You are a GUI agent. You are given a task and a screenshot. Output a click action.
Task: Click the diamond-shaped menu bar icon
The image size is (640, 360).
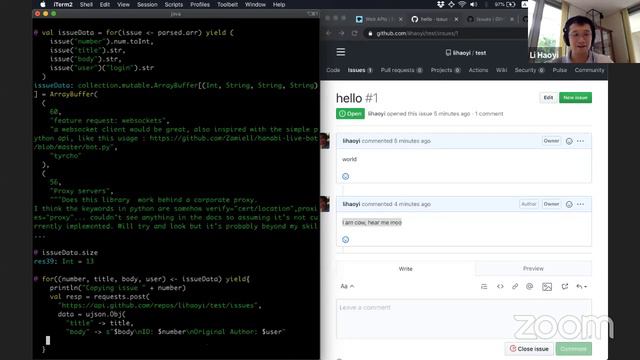click(451, 4)
